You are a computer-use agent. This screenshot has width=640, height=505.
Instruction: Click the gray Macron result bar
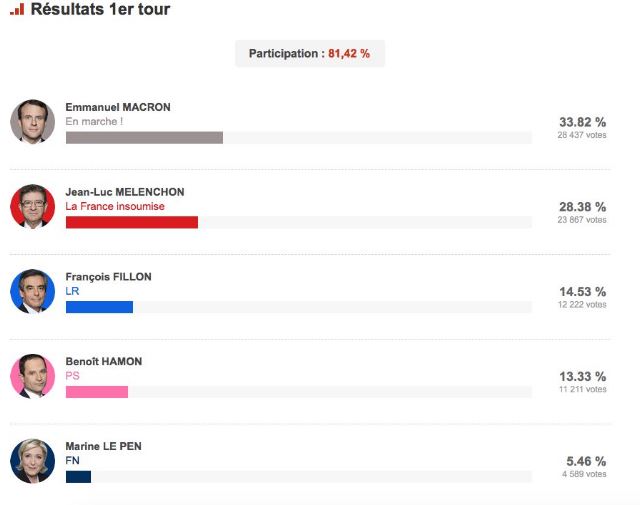pos(144,137)
